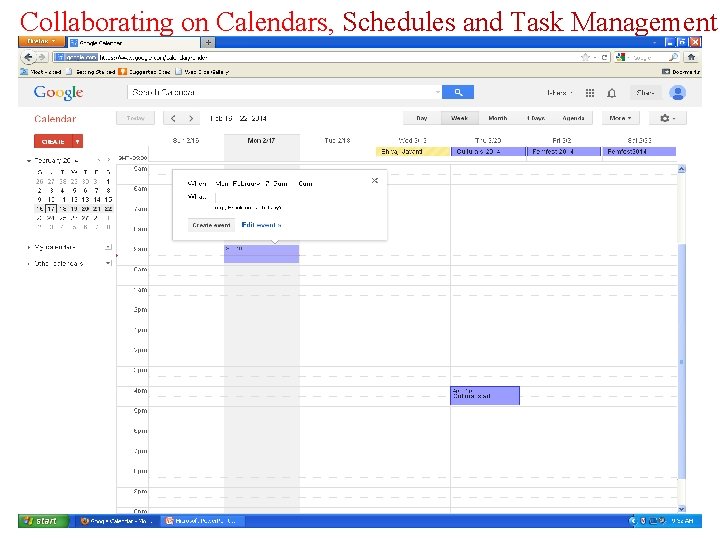Expand the My calendars section
This screenshot has height=540, width=720.
[x=29, y=248]
